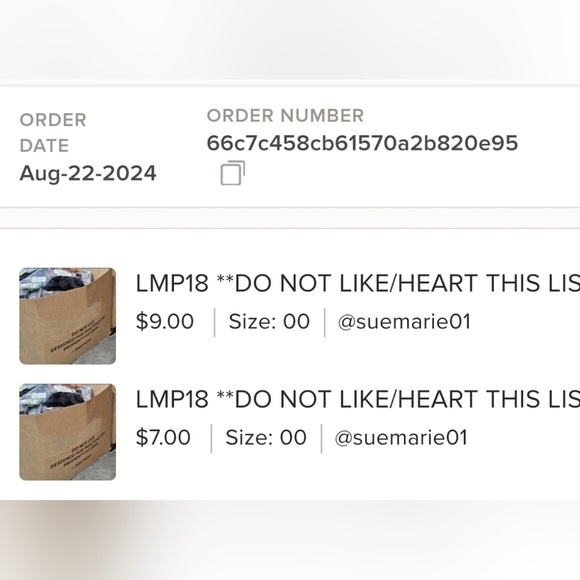Click the ORDER NUMBER label
This screenshot has height=580, width=580.
285,115
